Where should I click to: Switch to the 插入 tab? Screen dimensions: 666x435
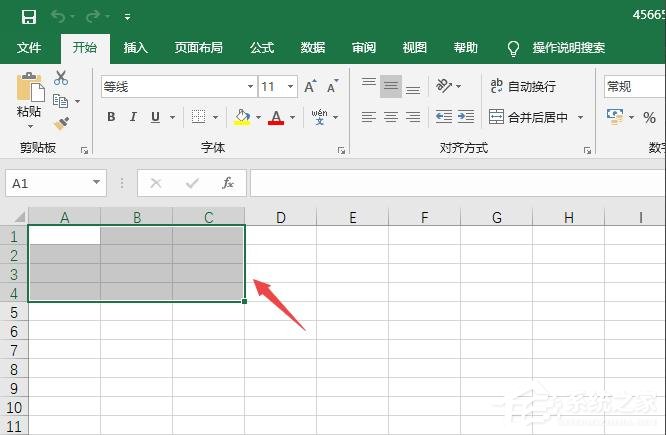click(x=135, y=48)
